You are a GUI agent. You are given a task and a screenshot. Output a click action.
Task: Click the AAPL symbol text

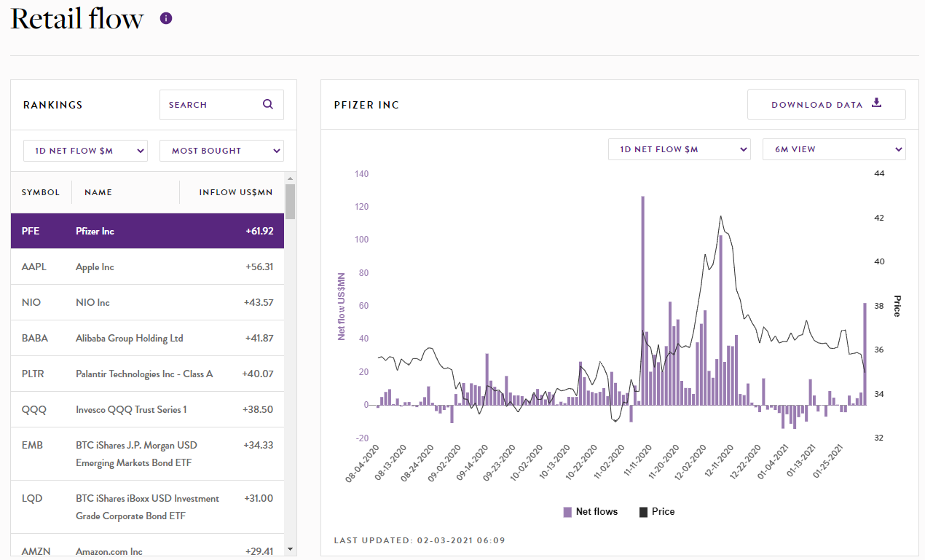34,267
